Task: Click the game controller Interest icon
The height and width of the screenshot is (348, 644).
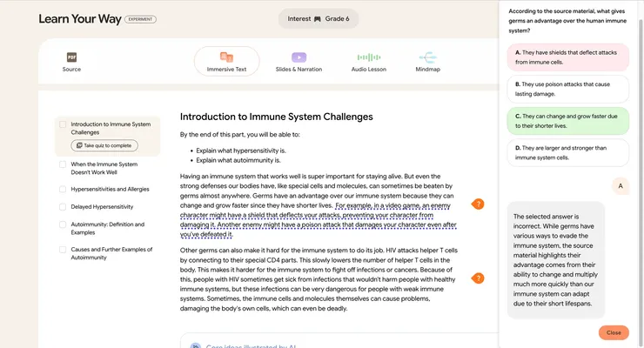Action: (318, 18)
